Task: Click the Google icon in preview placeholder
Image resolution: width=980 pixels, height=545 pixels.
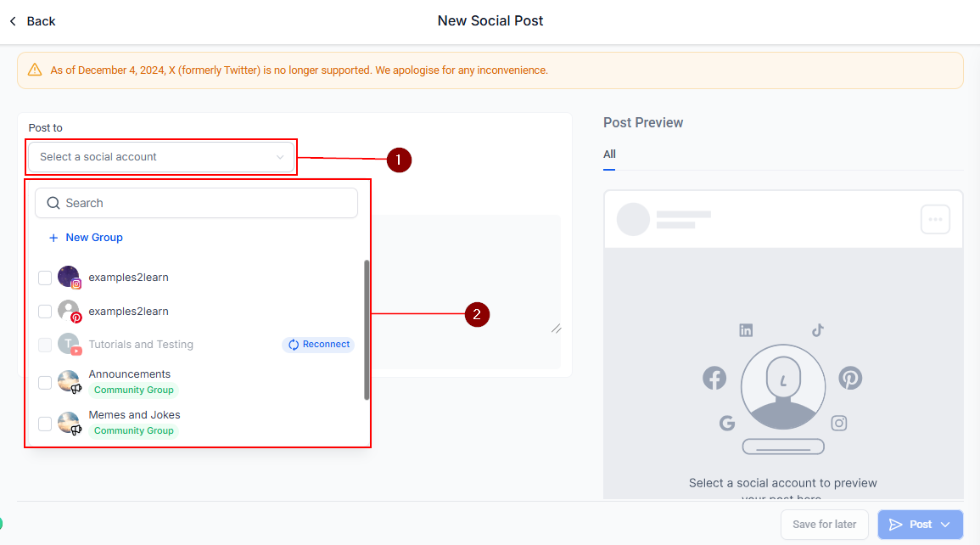Action: 727,423
